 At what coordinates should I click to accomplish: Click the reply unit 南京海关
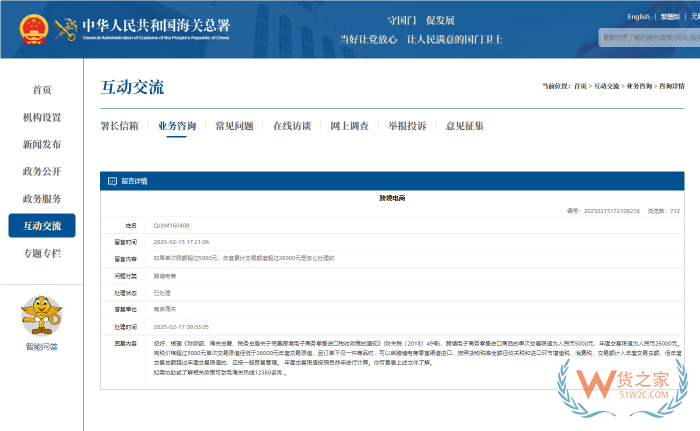click(165, 309)
